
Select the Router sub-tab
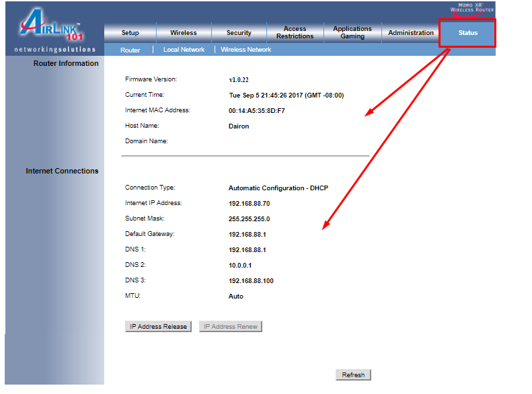point(130,50)
